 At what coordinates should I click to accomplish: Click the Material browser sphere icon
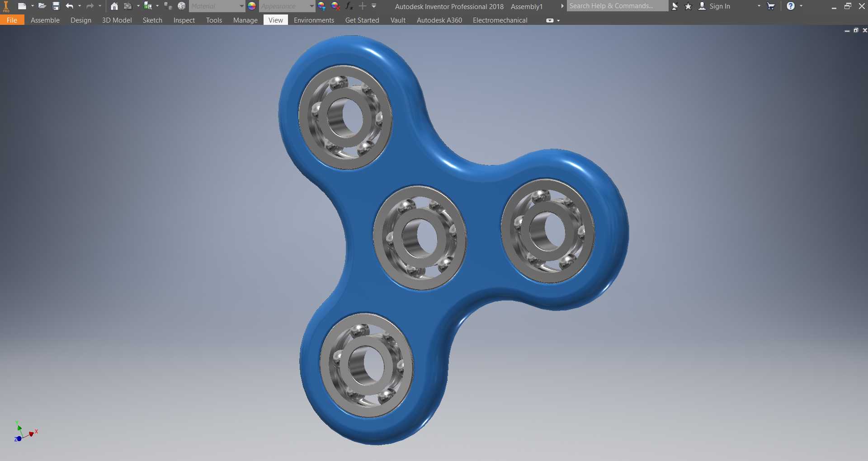[x=182, y=6]
